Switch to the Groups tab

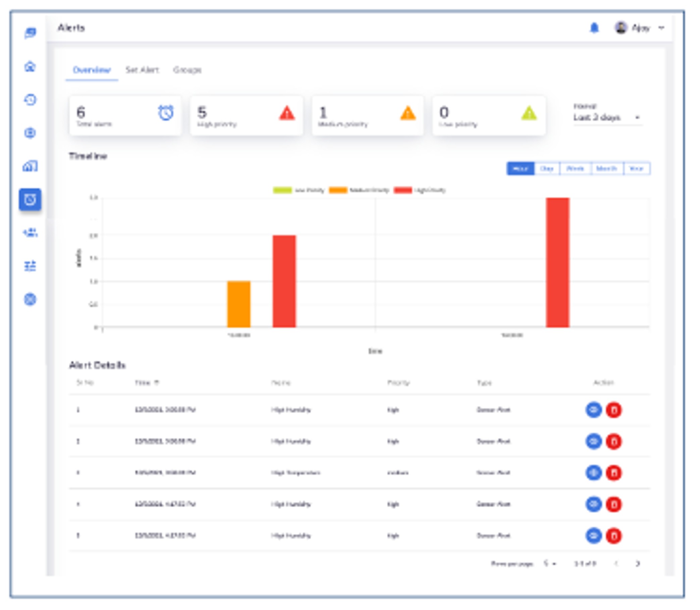click(x=187, y=70)
